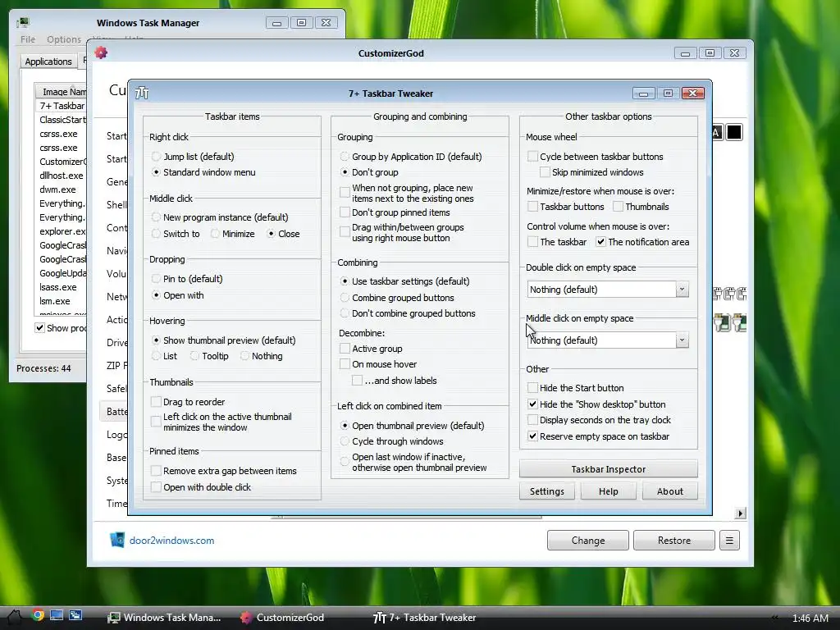Click the Windows Task Manager title bar icon

(22, 22)
